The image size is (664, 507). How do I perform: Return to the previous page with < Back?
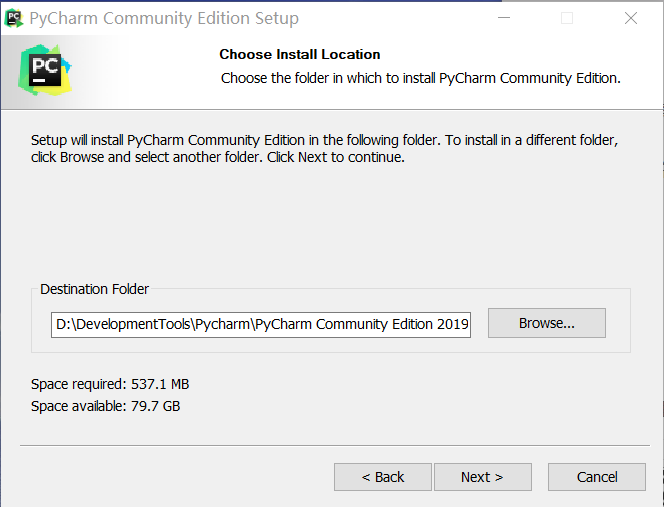[383, 477]
